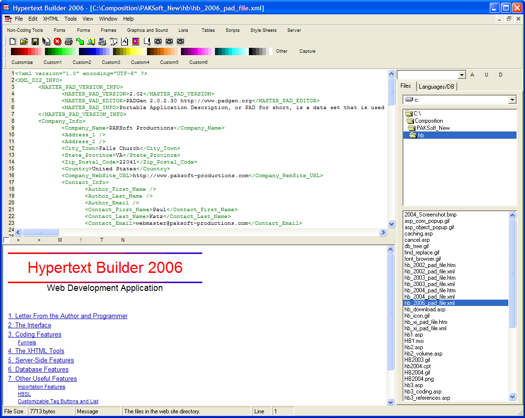
Task: Pick a shade from the red color strip
Action: (26, 51)
